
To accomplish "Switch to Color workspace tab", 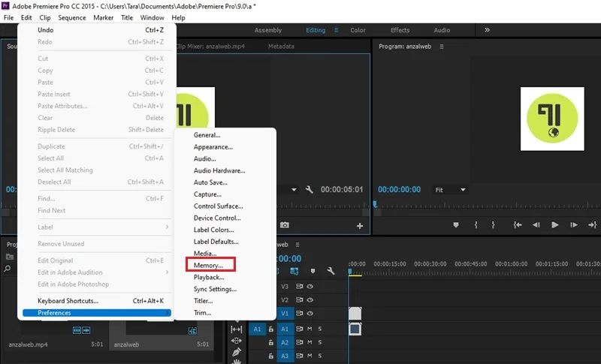I will 358,30.
